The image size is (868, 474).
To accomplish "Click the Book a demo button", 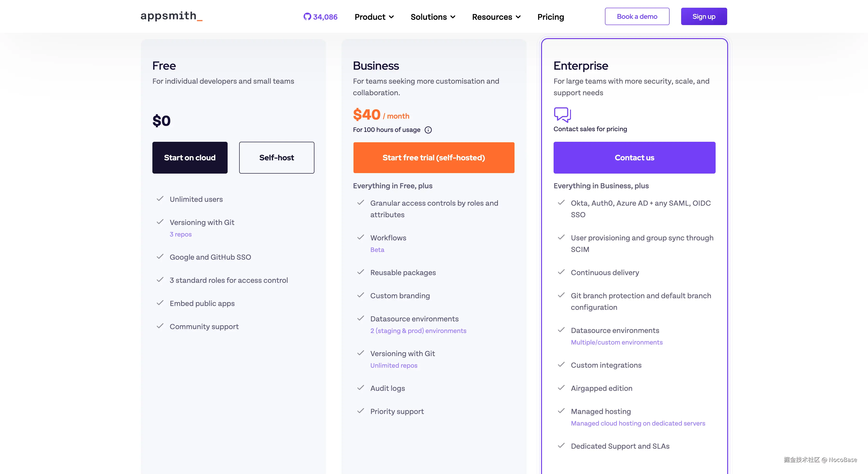I will 637,16.
